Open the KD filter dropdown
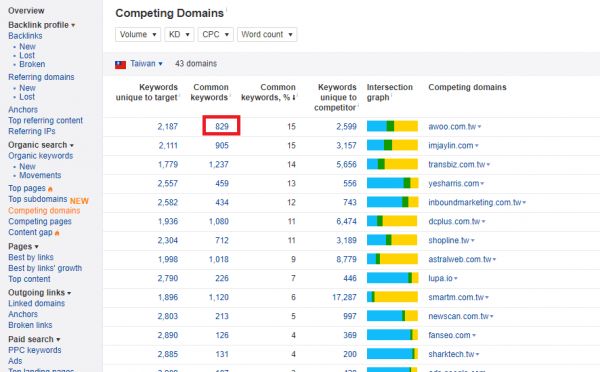 (x=179, y=34)
